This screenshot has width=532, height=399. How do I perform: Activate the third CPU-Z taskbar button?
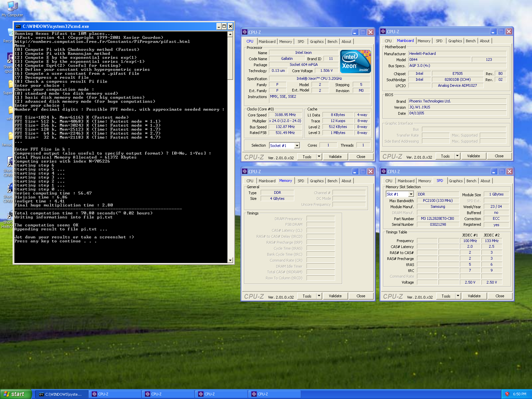tap(222, 394)
